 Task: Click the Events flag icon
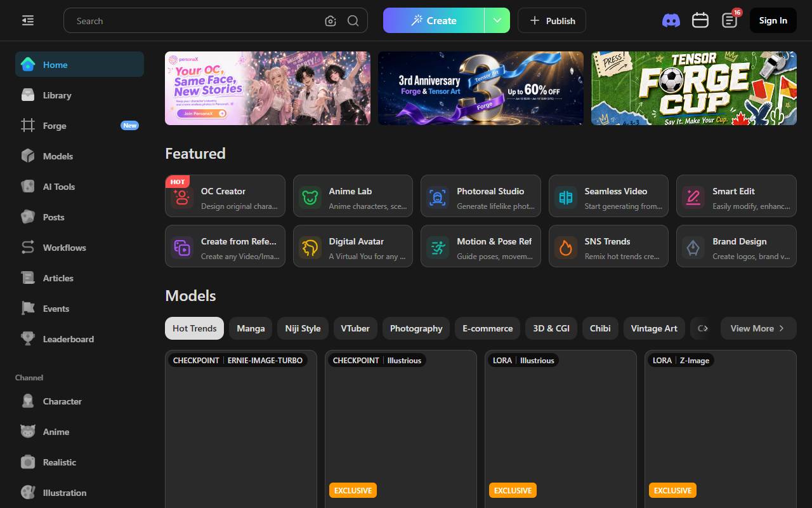point(28,309)
